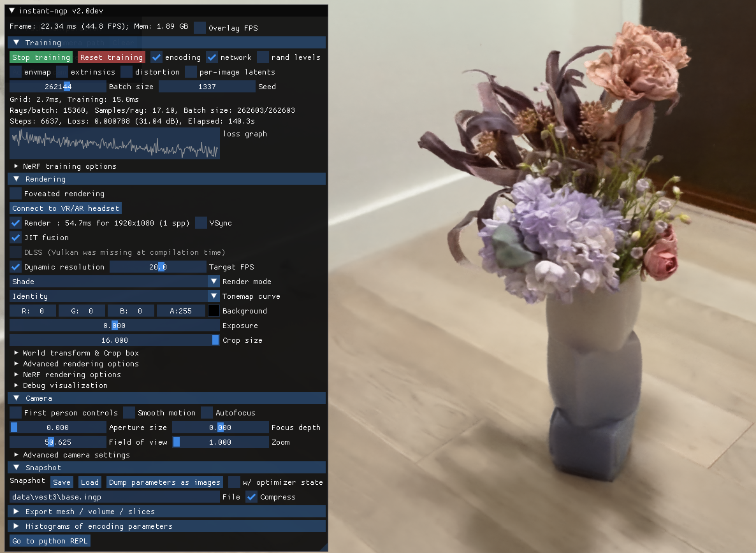This screenshot has width=756, height=553.
Task: Enable w/ optimizer state checkbox
Action: point(234,482)
